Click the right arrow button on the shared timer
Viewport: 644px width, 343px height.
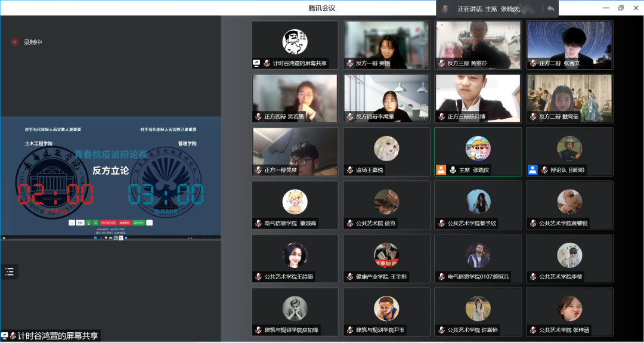pyautogui.click(x=150, y=223)
